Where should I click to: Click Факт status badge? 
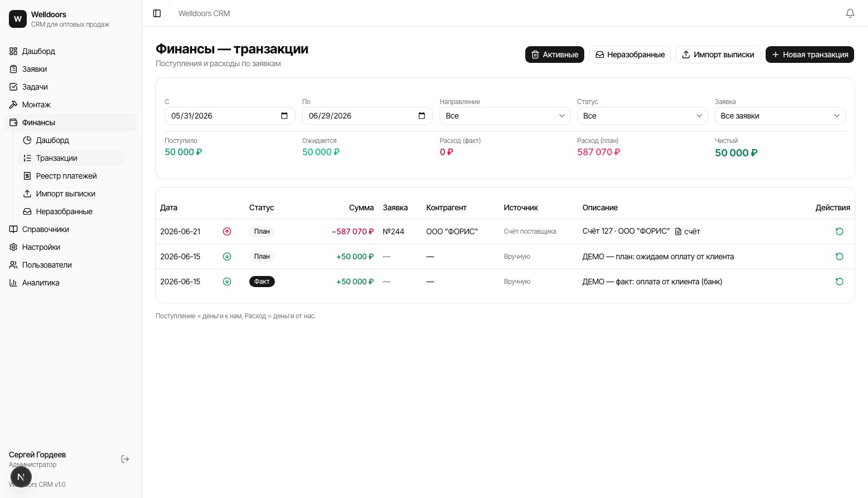(x=262, y=282)
